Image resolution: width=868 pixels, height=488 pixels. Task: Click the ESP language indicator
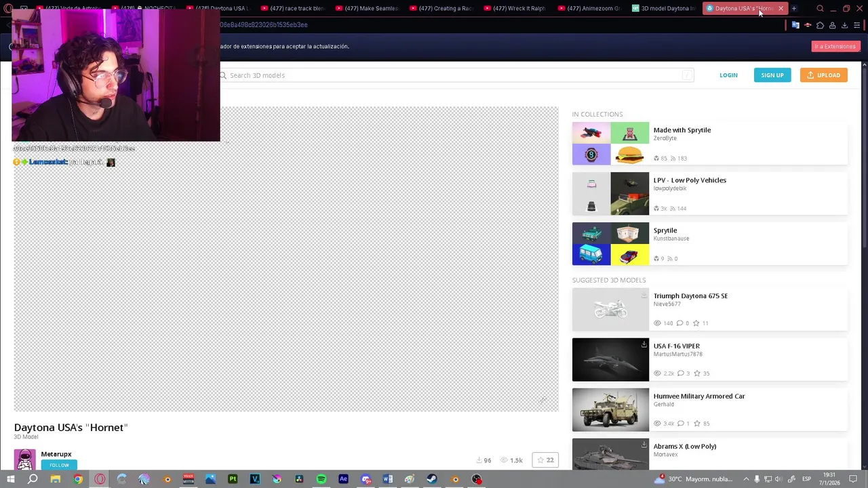(806, 479)
